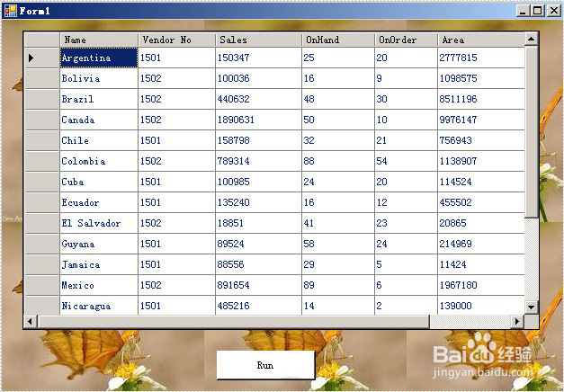Maximize the Form1 window

point(538,11)
